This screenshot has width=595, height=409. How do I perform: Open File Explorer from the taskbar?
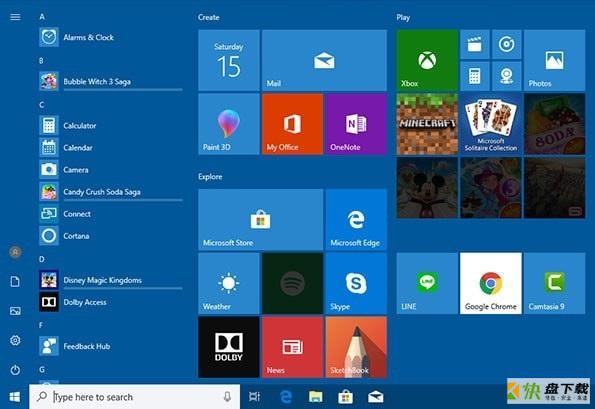315,397
